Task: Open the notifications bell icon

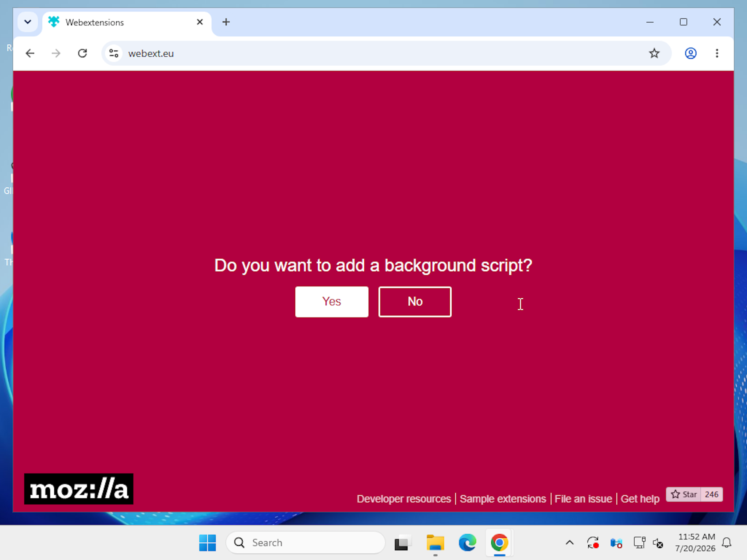Action: (727, 542)
